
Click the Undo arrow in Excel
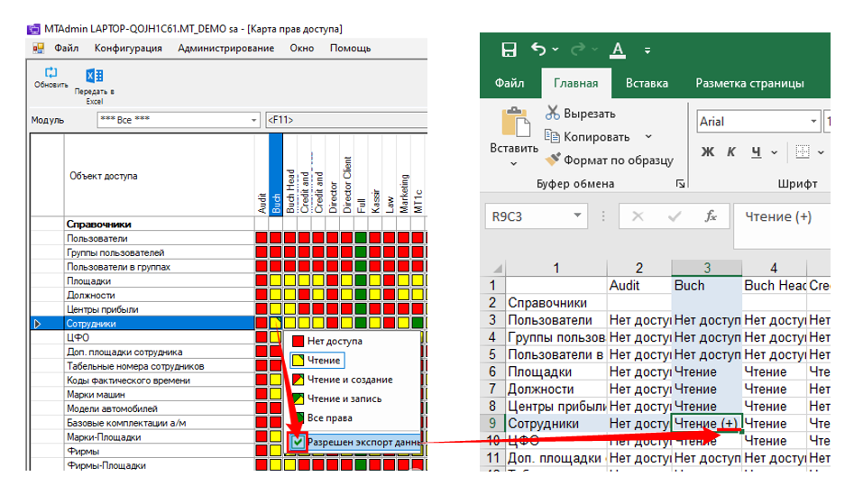(x=538, y=50)
